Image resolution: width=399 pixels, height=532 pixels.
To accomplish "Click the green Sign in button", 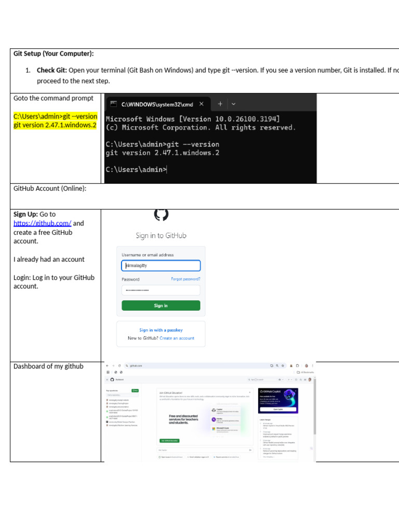I will point(161,305).
